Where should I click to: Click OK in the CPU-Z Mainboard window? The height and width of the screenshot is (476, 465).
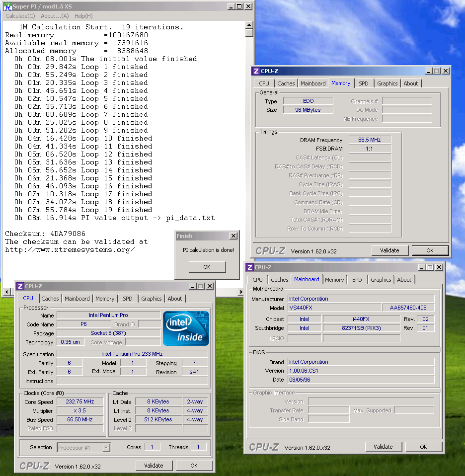423,447
